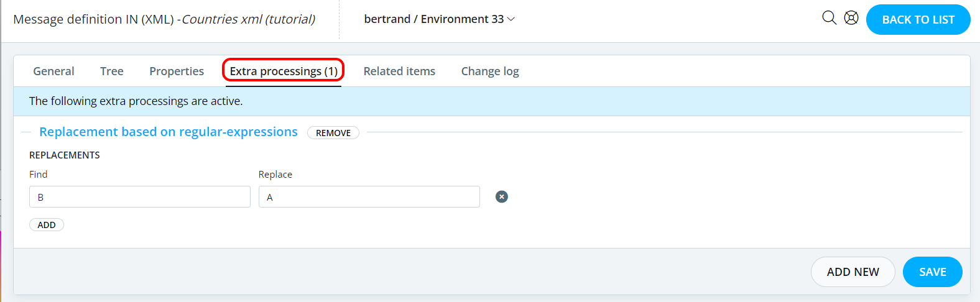980x302 pixels.
Task: Open the Tree tab
Action: [x=112, y=71]
